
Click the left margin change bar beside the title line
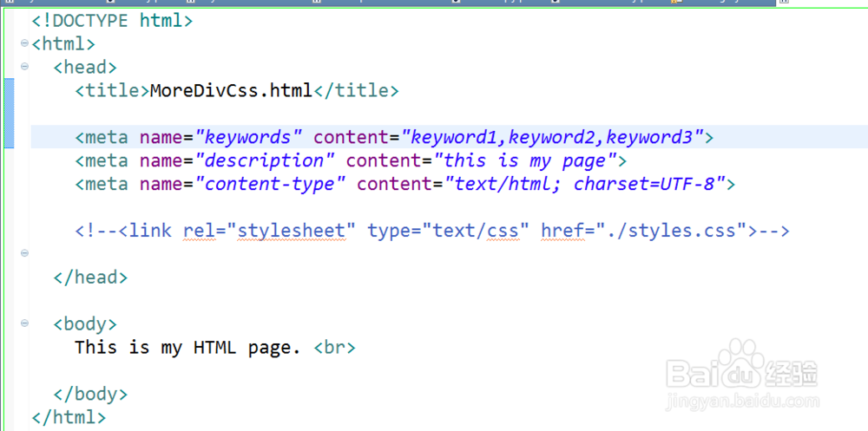point(9,114)
